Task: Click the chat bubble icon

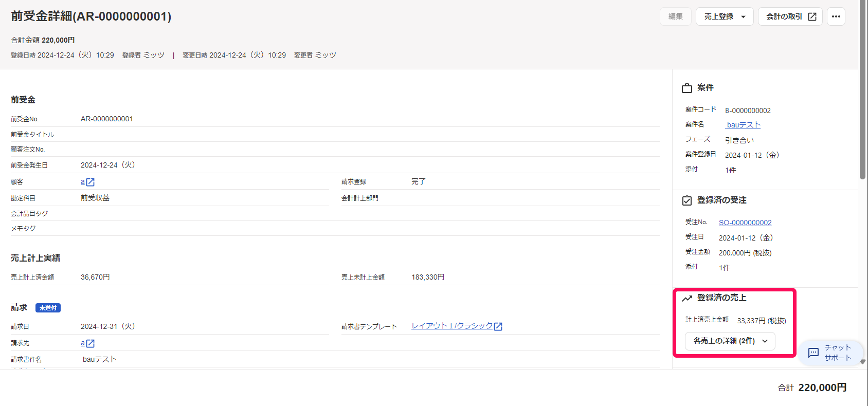Action: click(813, 353)
